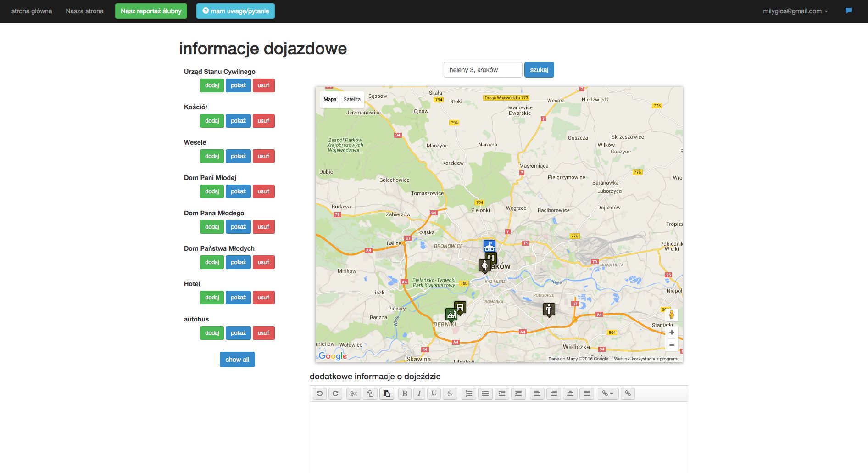Click the szukaj search button
Screen dimensions: 868x473
[539, 70]
